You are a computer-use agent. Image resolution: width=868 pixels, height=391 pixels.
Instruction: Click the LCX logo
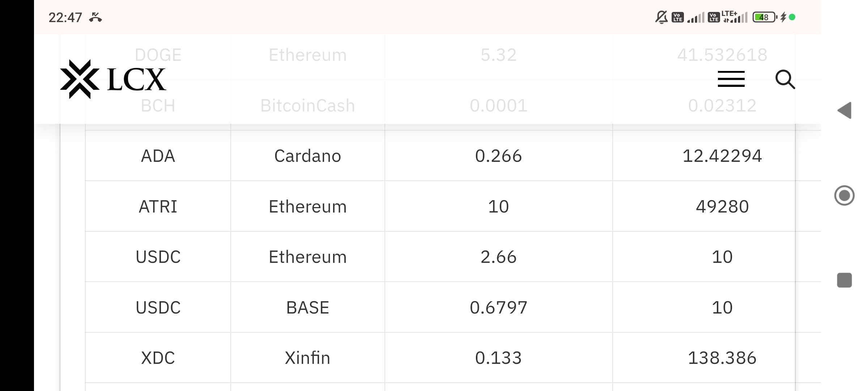tap(113, 79)
